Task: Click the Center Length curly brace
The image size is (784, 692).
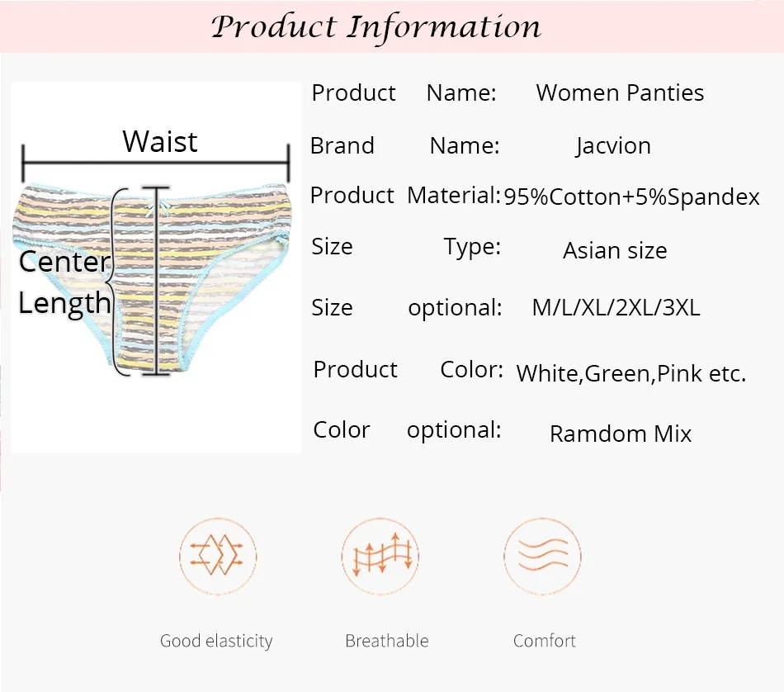Action: point(118,282)
